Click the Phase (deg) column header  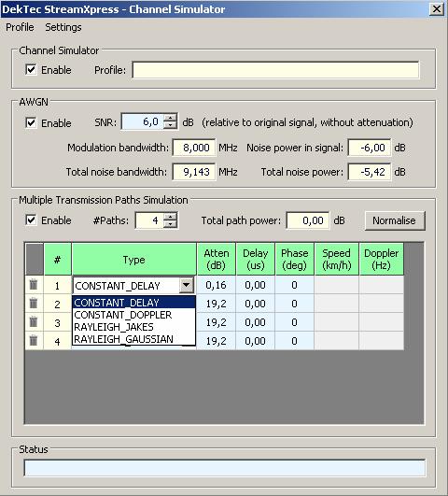(295, 260)
